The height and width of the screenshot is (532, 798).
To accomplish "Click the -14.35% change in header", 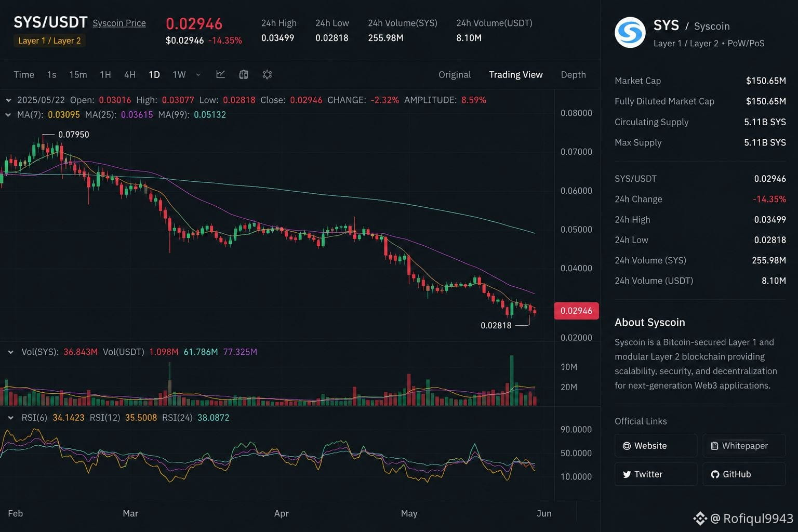I will [x=225, y=41].
